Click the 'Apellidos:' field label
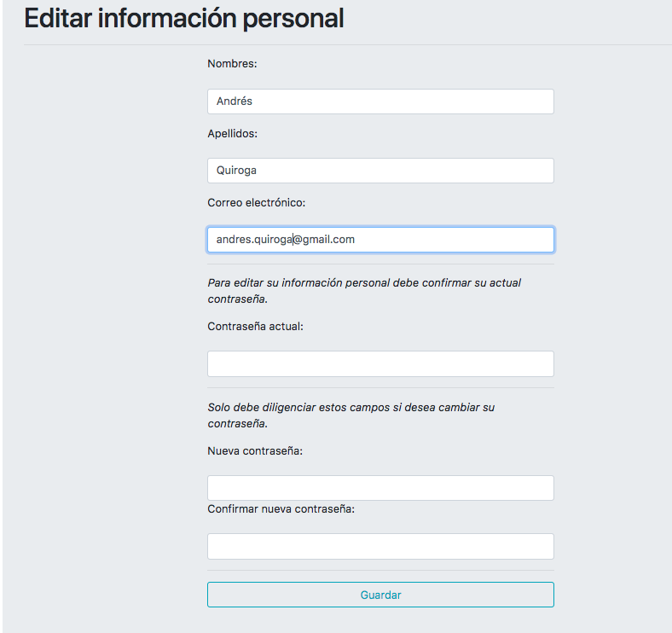 pyautogui.click(x=232, y=134)
